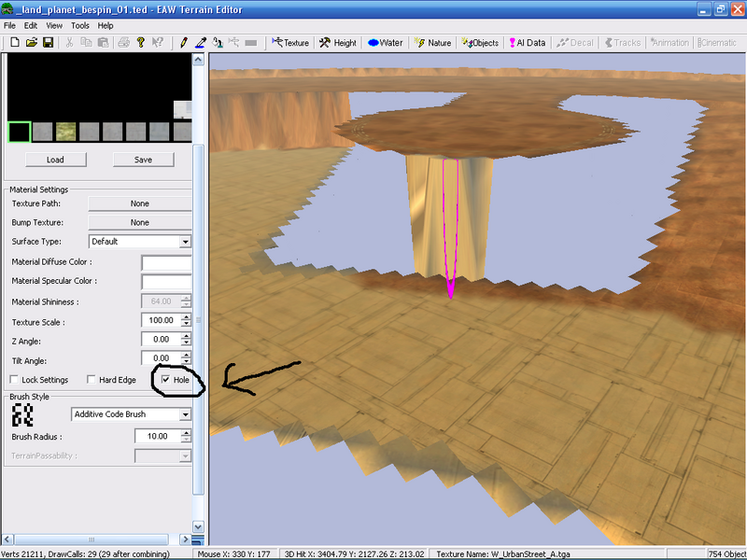Switch to Texture editing mode
747x560 pixels.
[290, 42]
